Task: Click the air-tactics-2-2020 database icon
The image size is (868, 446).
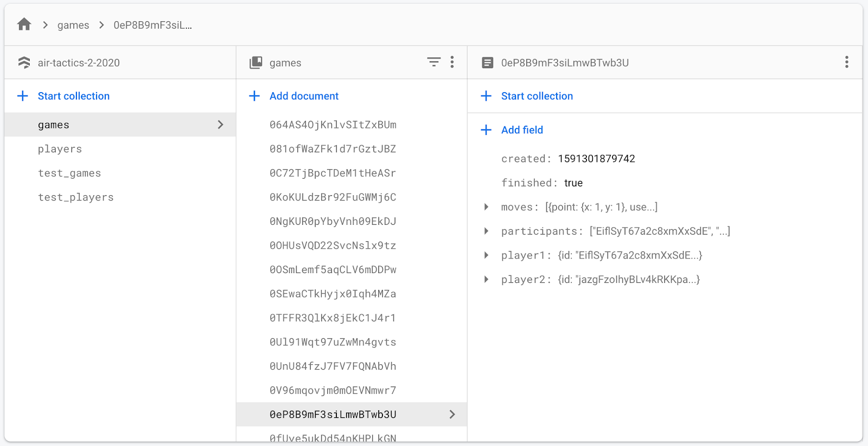Action: pyautogui.click(x=24, y=63)
